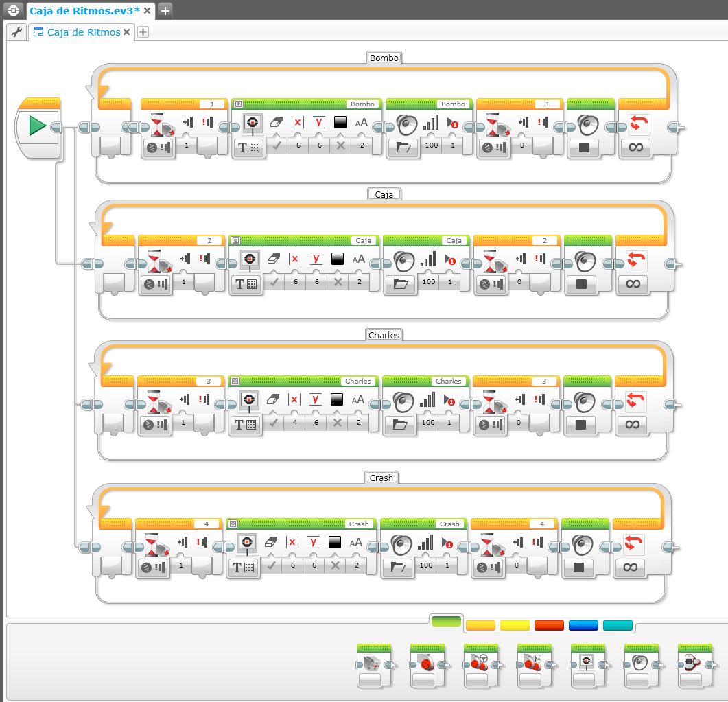
Task: Pick the Display block from the palette
Action: pyautogui.click(x=588, y=666)
